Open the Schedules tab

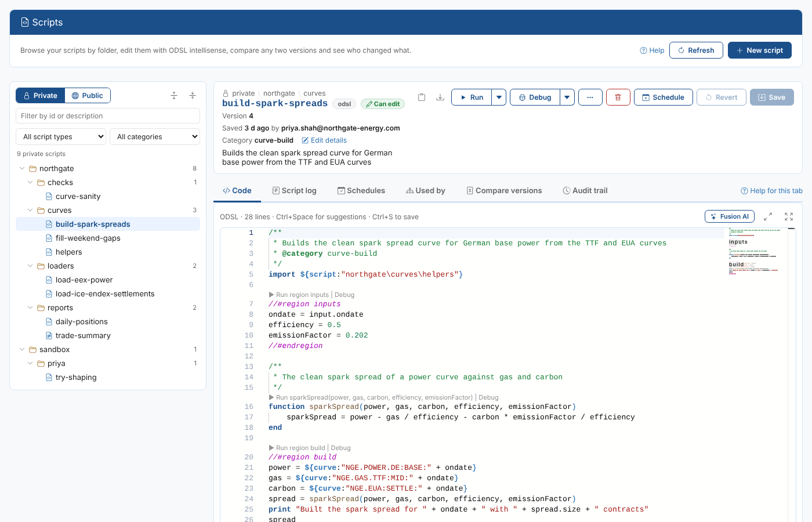tap(361, 191)
